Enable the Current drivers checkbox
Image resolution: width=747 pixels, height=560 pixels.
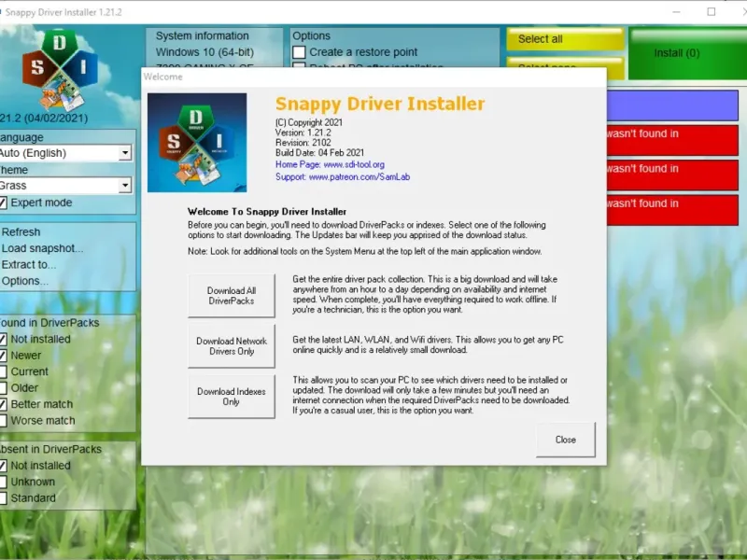tap(4, 371)
